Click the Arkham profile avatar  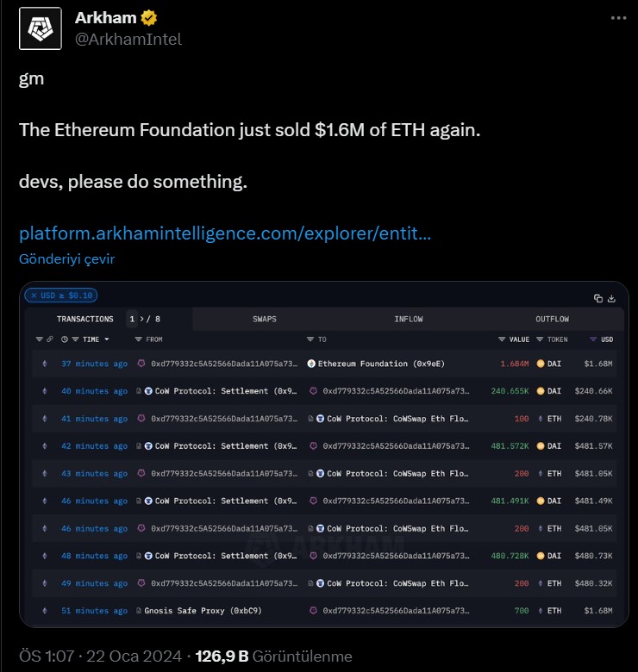(41, 28)
